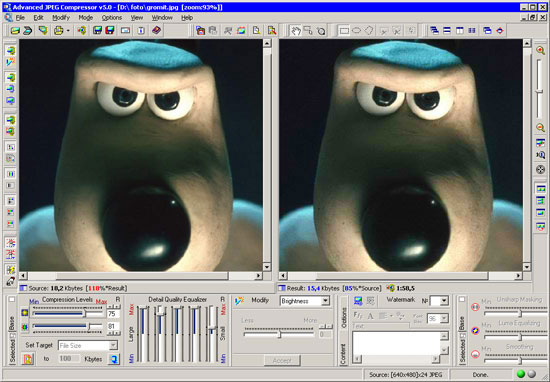Click the chroma compression color icon
The image size is (550, 382).
pyautogui.click(x=25, y=327)
